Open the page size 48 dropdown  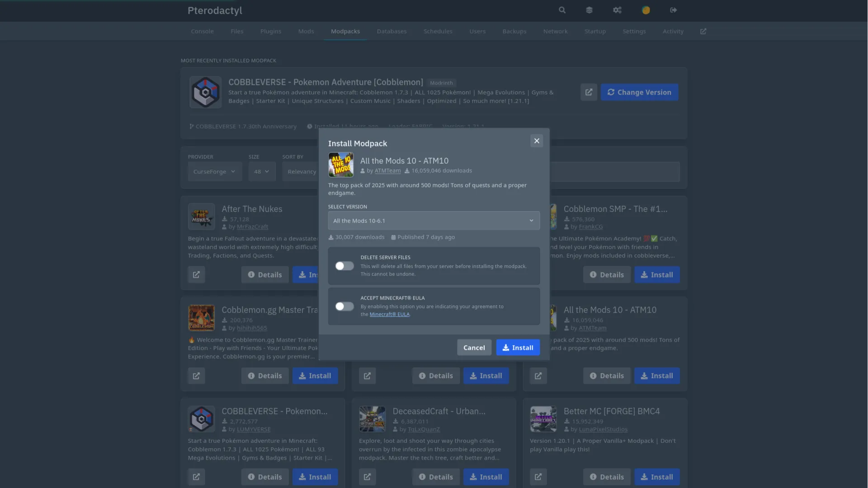tap(262, 172)
